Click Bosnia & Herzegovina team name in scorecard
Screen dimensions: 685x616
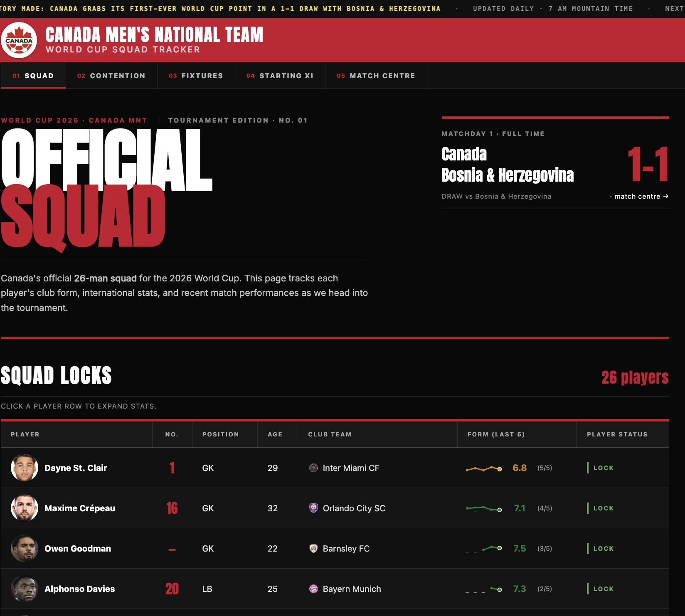point(508,175)
